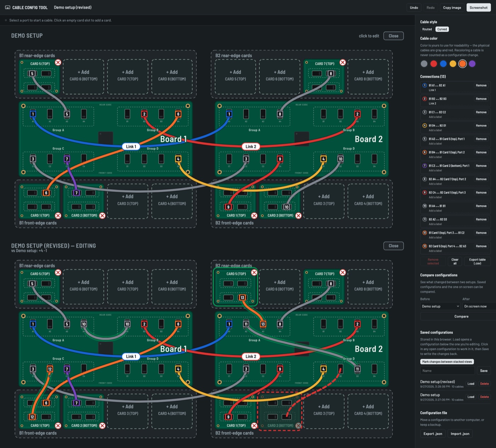This screenshot has height=448, width=496.
Task: Pick the blue cable color swatch
Action: point(443,64)
